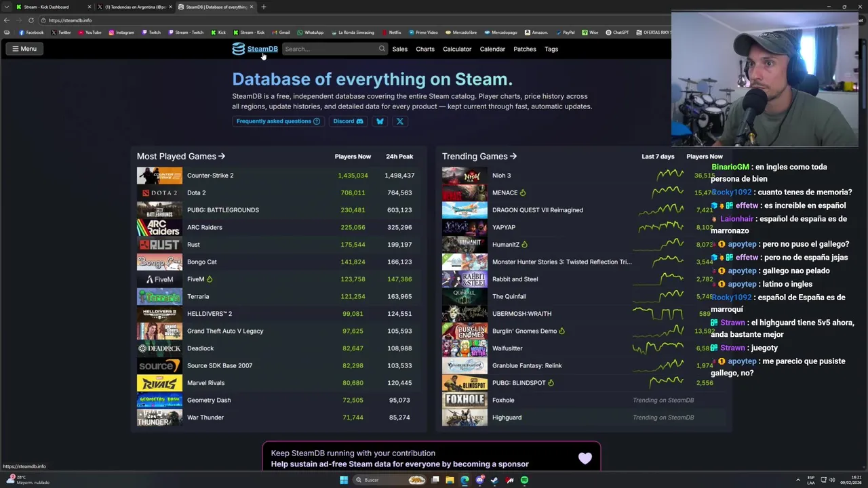868x488 pixels.
Task: Open the Bongo Cat entry
Action: coord(202,262)
